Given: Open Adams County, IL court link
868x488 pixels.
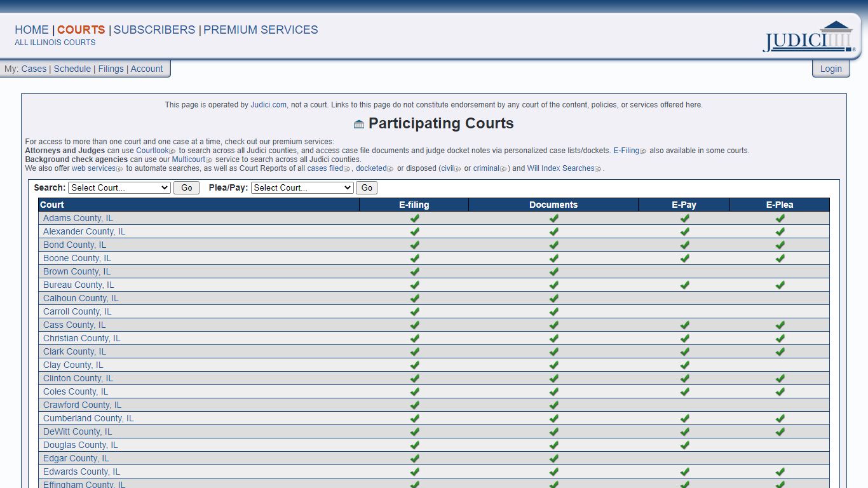Looking at the screenshot, I should [x=78, y=218].
